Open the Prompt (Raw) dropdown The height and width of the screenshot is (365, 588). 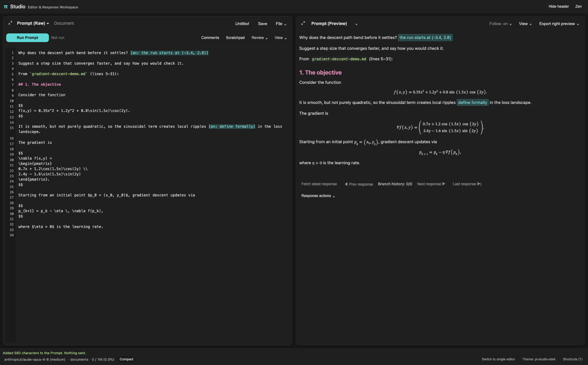[x=33, y=24]
